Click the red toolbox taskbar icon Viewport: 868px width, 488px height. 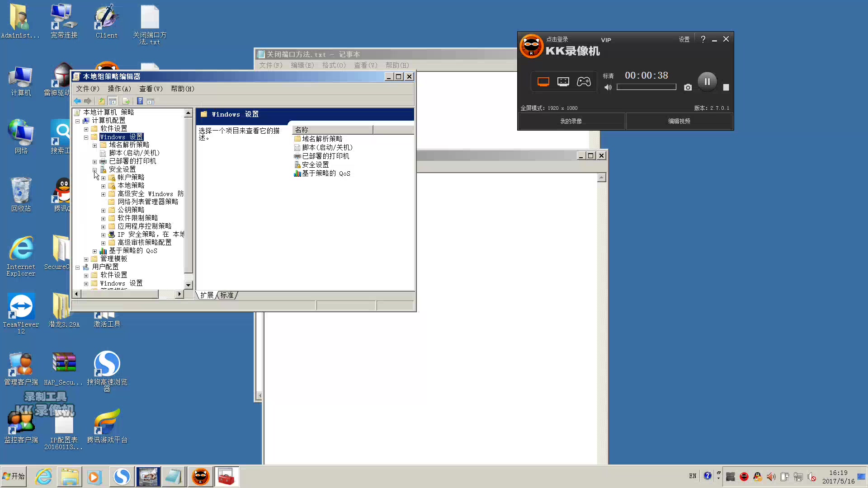(226, 477)
